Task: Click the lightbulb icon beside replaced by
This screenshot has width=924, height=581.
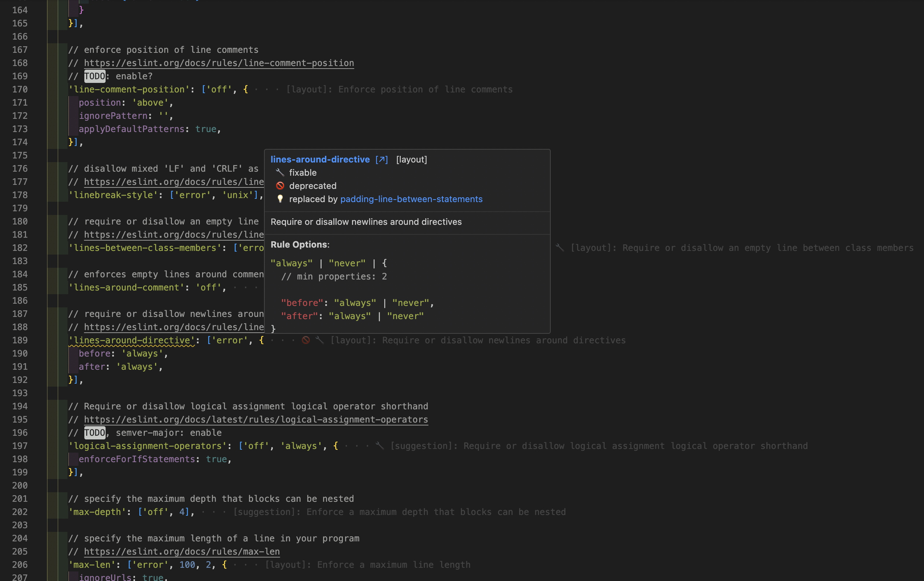Action: click(280, 199)
